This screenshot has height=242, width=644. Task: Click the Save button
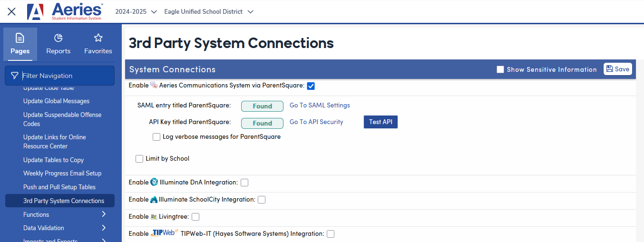pyautogui.click(x=618, y=69)
